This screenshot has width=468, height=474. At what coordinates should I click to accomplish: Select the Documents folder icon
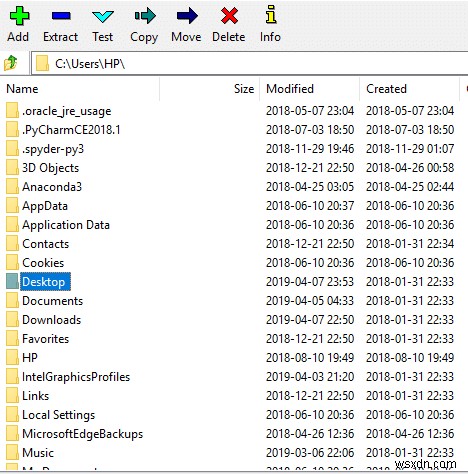(12, 300)
